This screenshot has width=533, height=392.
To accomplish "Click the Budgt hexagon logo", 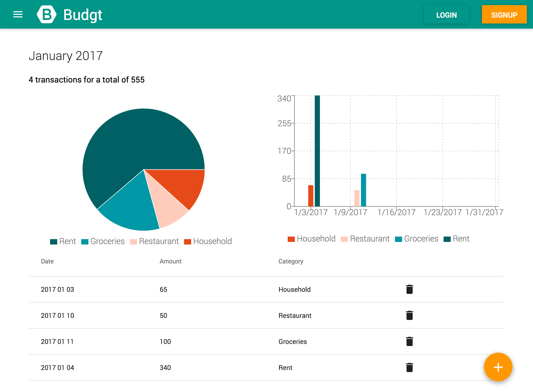I will [47, 15].
